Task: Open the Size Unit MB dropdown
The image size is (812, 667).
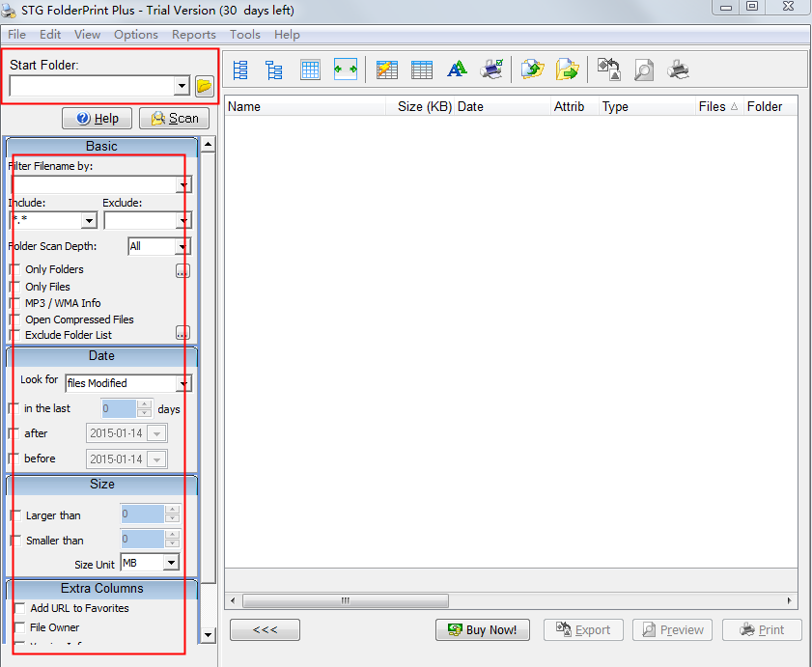Action: (x=171, y=563)
